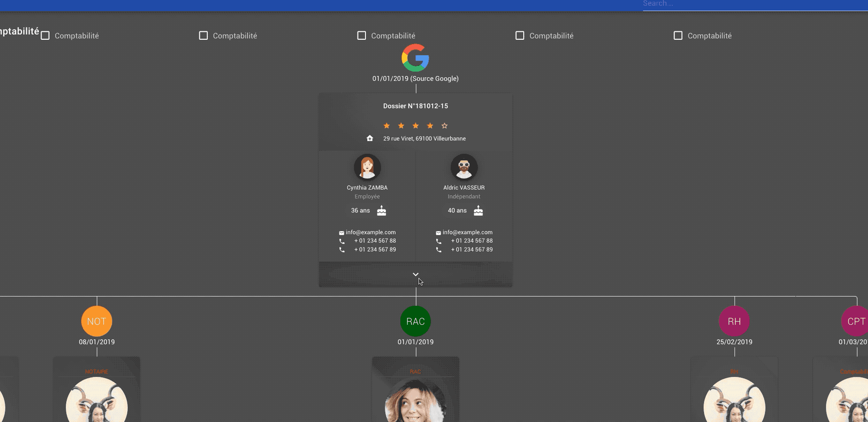
Task: Tick the rightmost Comptabilité checkbox
Action: pos(678,35)
